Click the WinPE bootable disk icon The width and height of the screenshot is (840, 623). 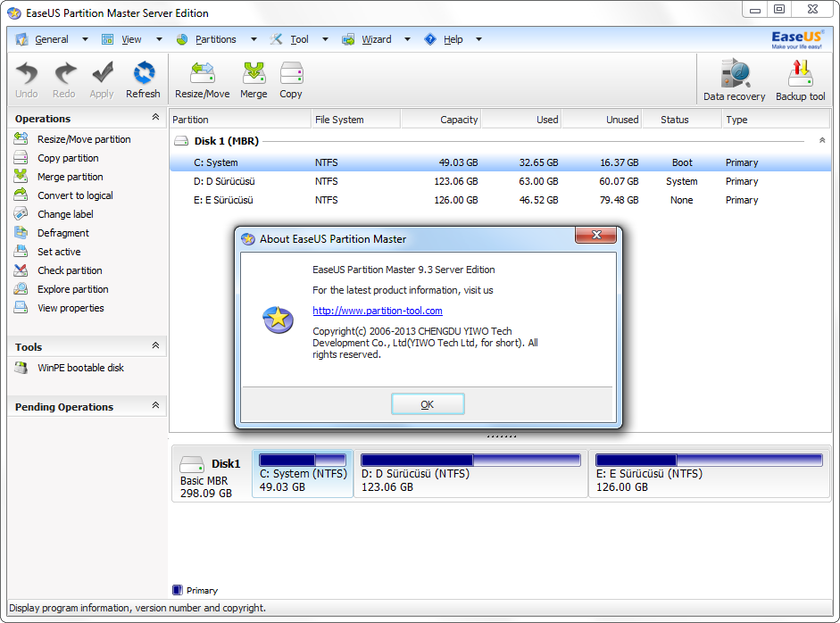(x=21, y=368)
